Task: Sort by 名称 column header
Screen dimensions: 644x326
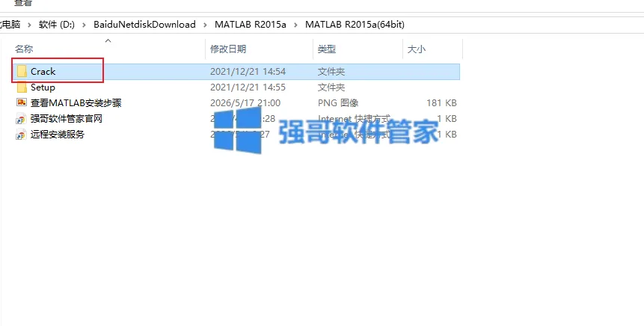Action: coord(24,49)
